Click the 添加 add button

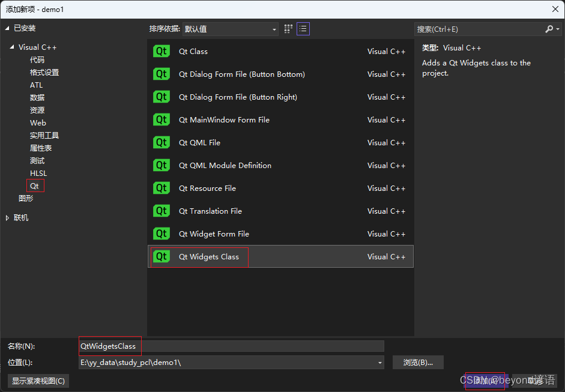(485, 381)
